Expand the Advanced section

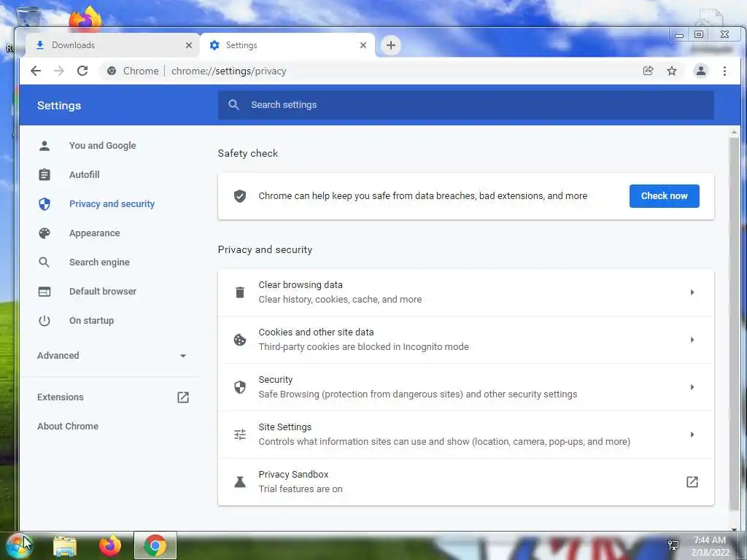[x=112, y=356]
